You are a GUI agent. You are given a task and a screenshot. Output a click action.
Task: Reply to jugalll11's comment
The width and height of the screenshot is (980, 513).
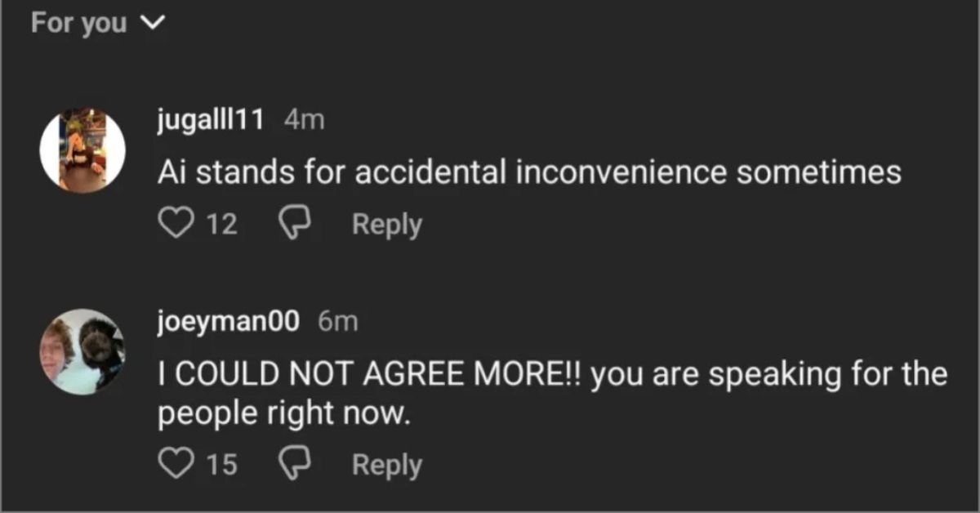[x=386, y=224]
